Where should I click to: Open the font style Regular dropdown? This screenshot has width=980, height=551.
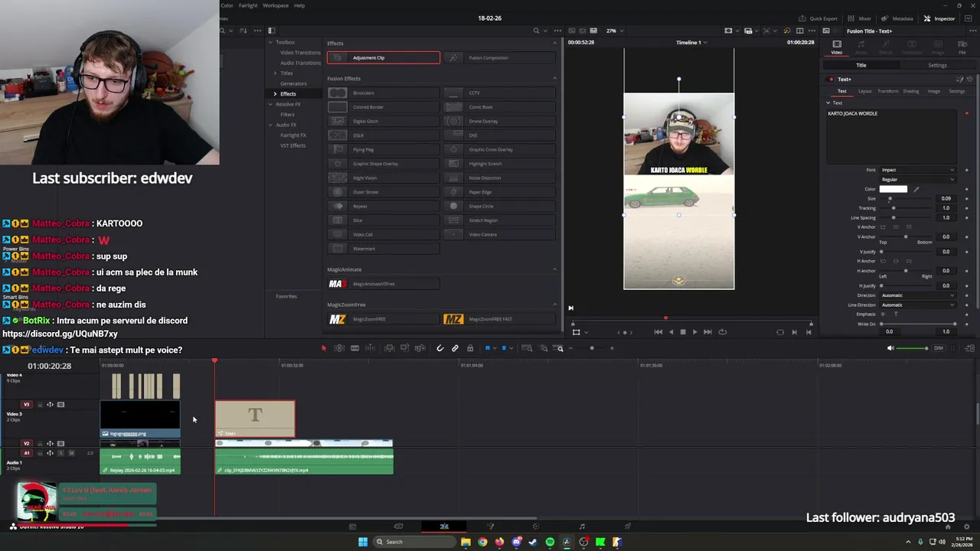click(917, 179)
